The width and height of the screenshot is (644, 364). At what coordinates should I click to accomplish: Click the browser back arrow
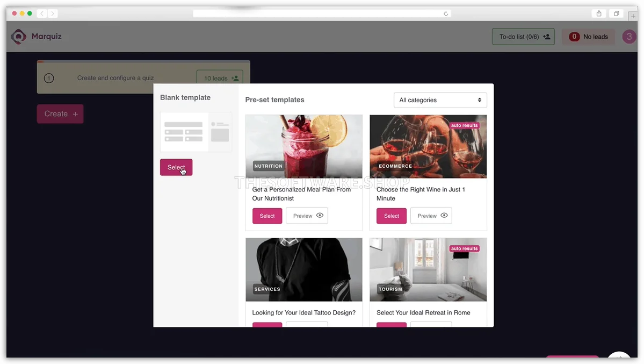42,13
